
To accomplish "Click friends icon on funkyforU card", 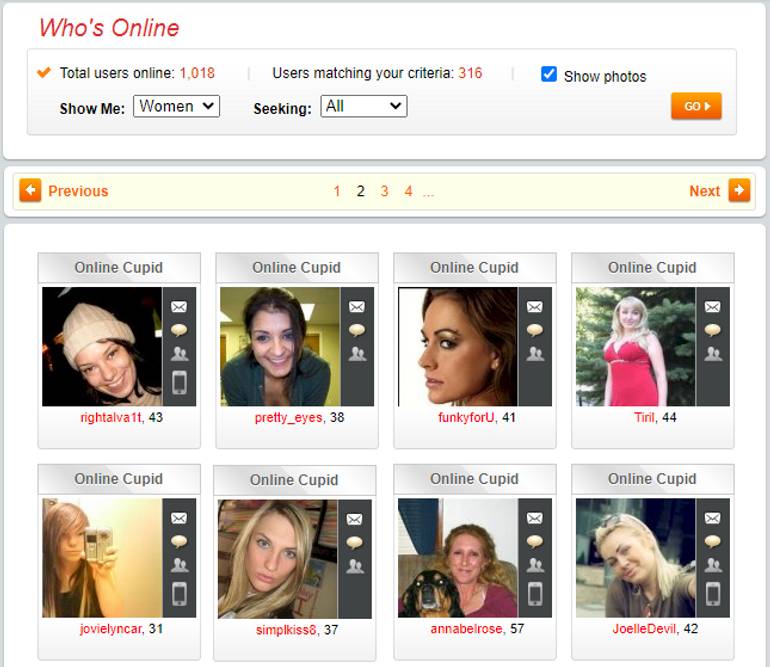I will coord(535,354).
